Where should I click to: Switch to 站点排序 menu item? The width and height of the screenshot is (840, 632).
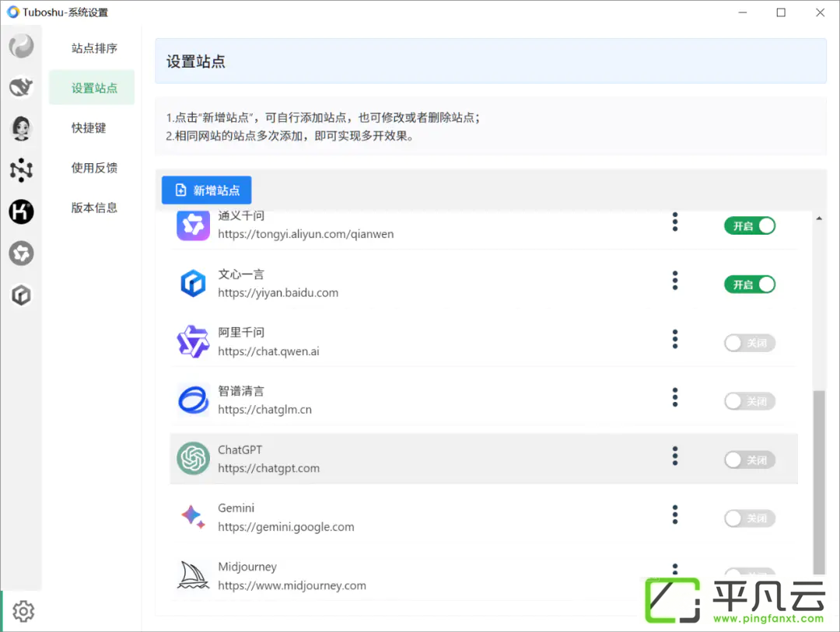(94, 48)
